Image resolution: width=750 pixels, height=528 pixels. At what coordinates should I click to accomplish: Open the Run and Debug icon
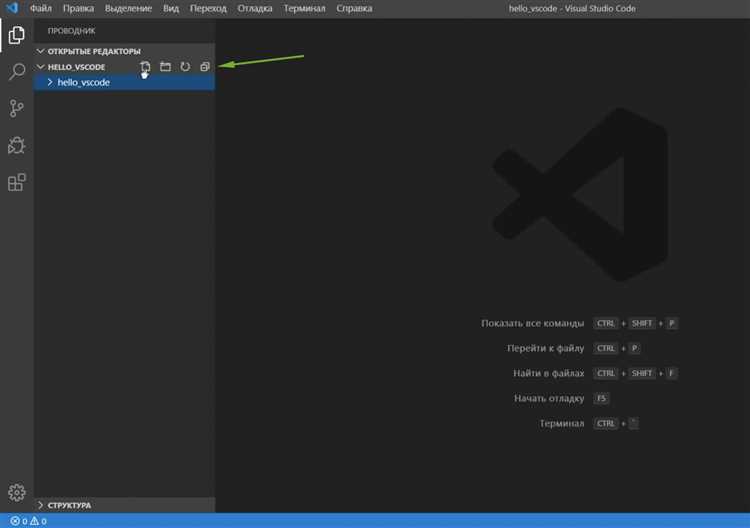16,146
